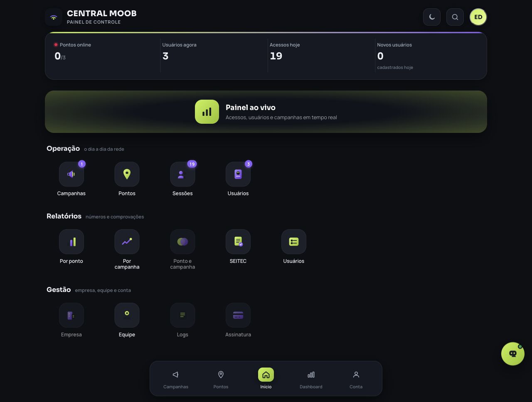Open the Usuários report icon in Relatórios
The image size is (532, 402).
(x=294, y=242)
